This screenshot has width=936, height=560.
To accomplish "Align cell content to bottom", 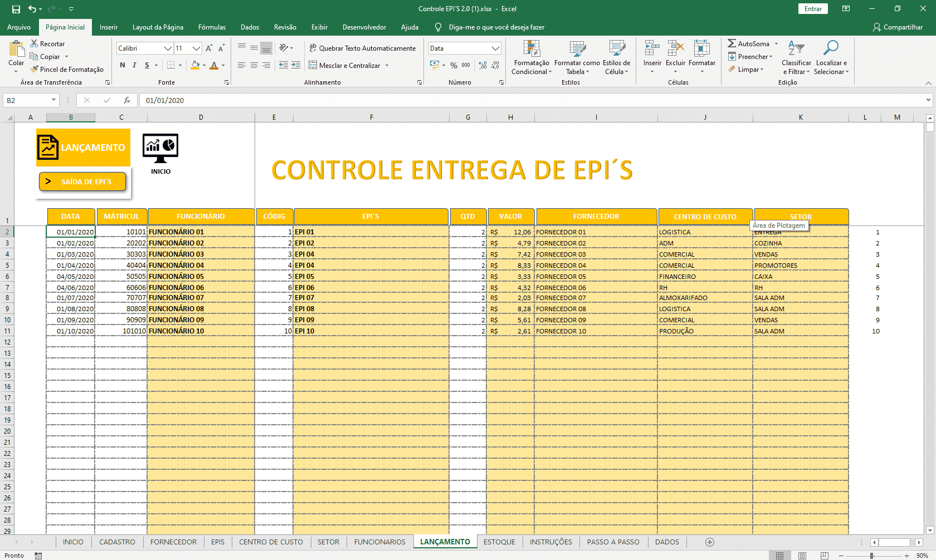I will [x=266, y=48].
